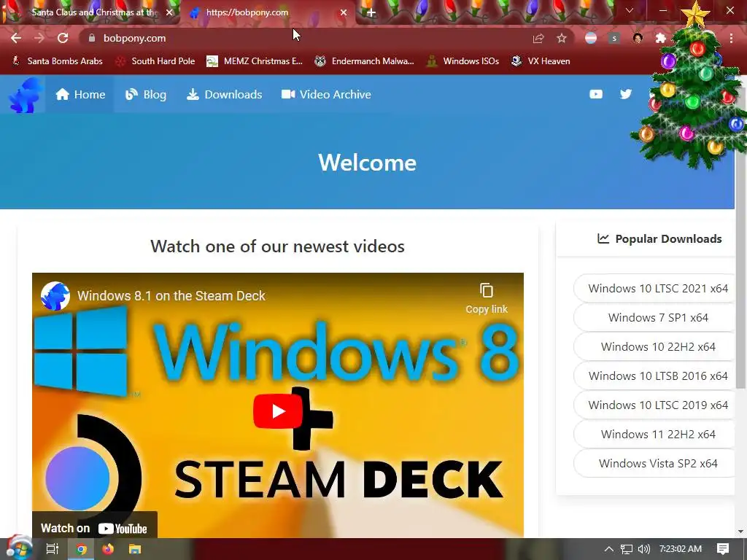Open the VX Heaven bookmark
This screenshot has height=560, width=747.
(541, 61)
